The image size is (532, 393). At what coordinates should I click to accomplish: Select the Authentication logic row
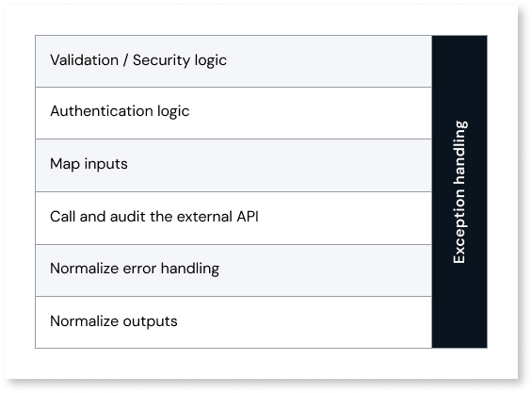(234, 113)
